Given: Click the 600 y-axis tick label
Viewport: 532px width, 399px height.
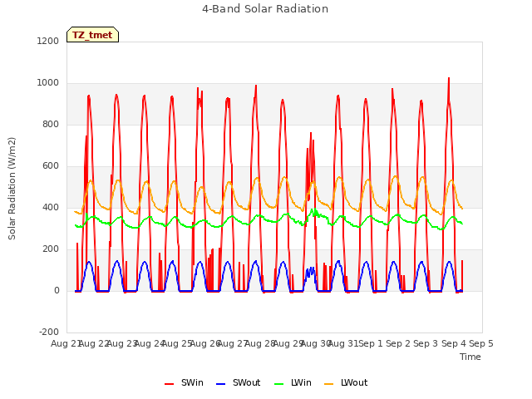Looking at the screenshot, I should 51,166.
